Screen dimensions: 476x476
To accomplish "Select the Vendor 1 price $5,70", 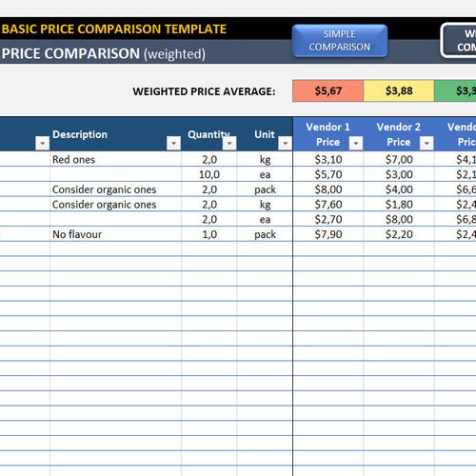I will [328, 174].
